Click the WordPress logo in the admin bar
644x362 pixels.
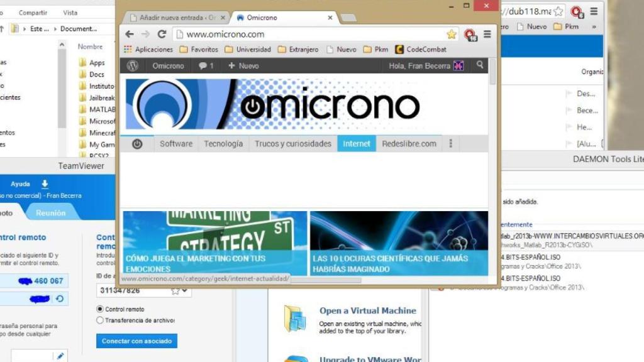pyautogui.click(x=132, y=66)
